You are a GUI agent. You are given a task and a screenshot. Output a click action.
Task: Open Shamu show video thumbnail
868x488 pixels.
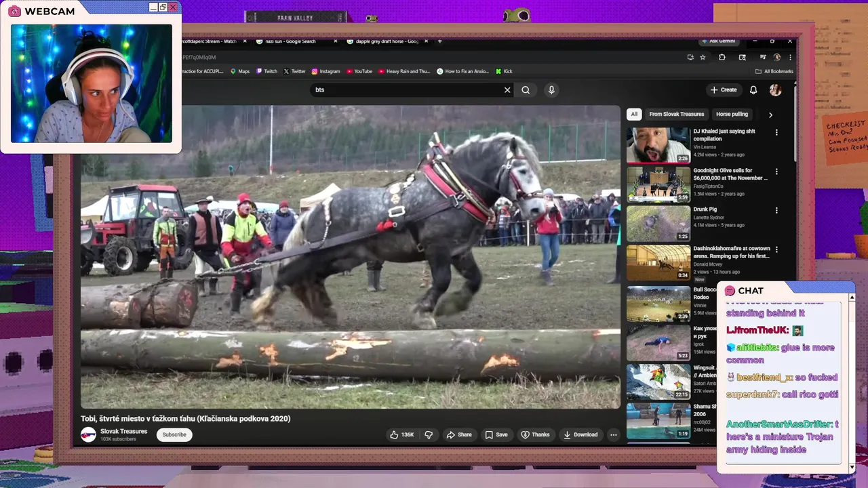tap(658, 421)
